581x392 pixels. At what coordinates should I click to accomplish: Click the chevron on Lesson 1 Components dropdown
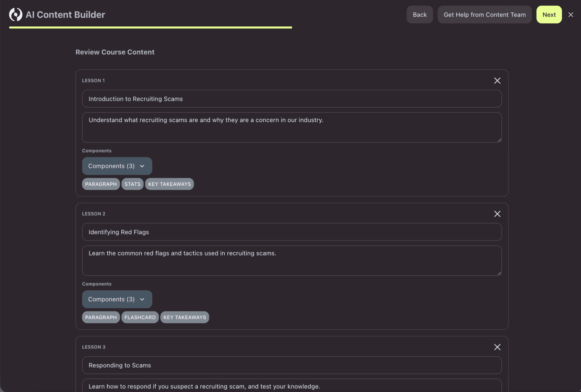tap(142, 166)
